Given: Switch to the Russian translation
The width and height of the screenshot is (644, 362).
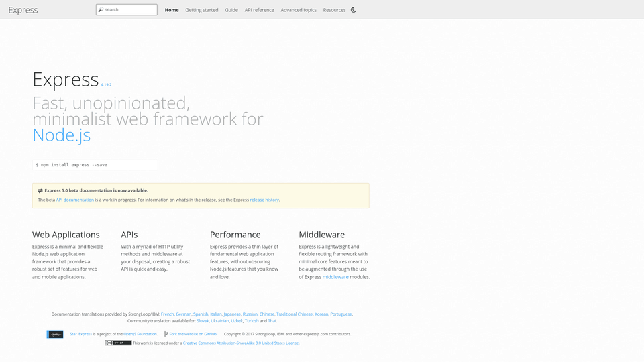Looking at the screenshot, I should coord(250,314).
